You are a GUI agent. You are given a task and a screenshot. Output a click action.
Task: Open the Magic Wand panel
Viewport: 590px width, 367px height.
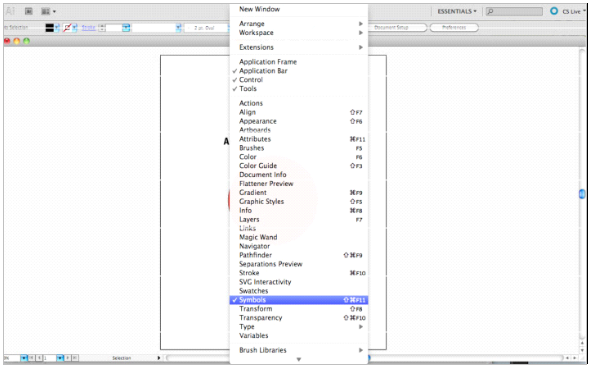click(299, 237)
